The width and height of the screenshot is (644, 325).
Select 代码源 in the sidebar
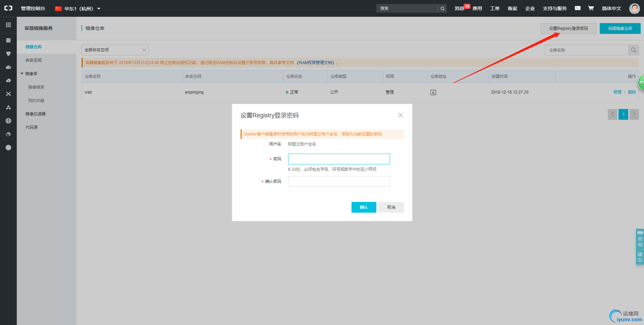32,127
